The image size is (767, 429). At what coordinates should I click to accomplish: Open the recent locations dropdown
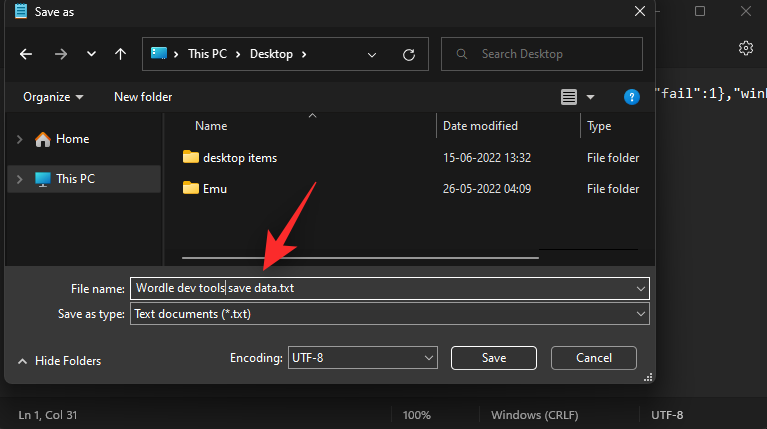tap(91, 54)
